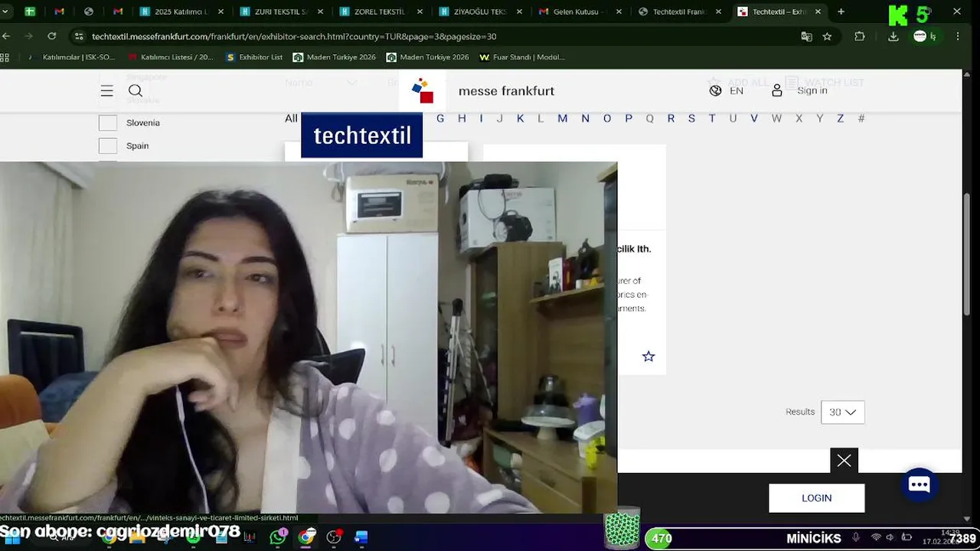Filter exhibitors by the # symbol
Viewport: 980px width, 551px height.
[x=861, y=119]
